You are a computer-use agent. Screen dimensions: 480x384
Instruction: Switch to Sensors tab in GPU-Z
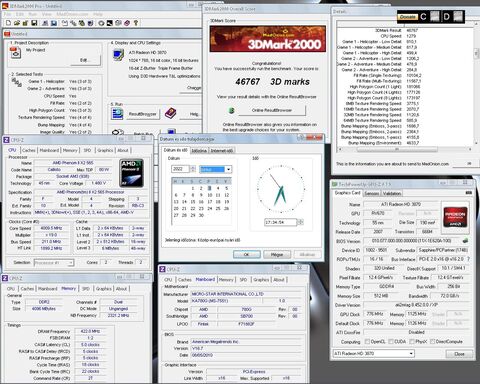(372, 193)
